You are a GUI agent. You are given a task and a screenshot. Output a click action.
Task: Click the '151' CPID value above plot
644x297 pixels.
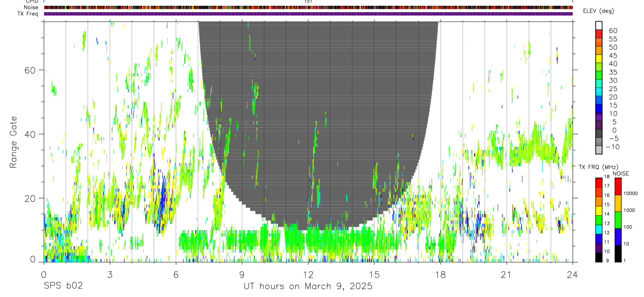click(x=308, y=2)
